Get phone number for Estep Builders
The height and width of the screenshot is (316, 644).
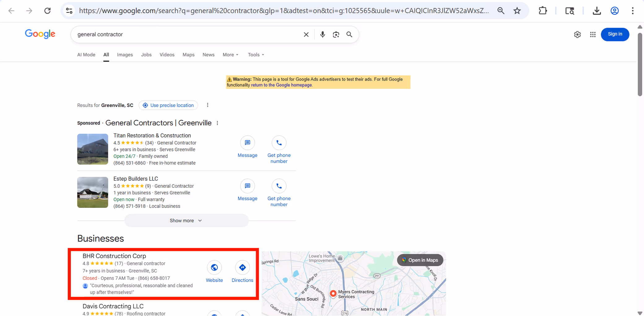click(x=279, y=193)
